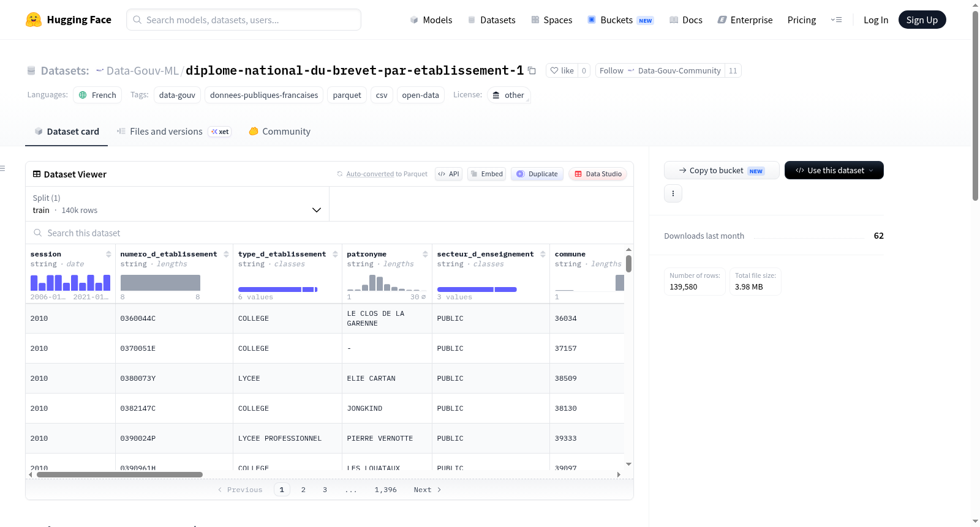
Task: Select the French language tag
Action: pos(97,95)
